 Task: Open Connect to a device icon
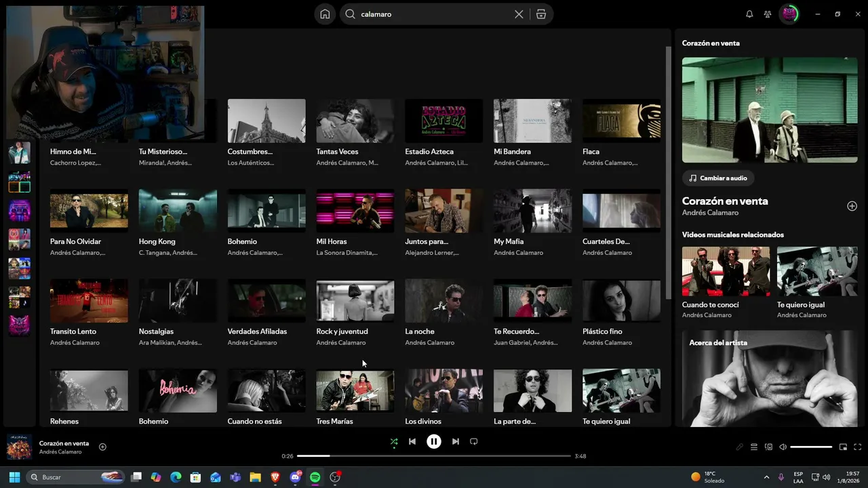[x=768, y=447]
